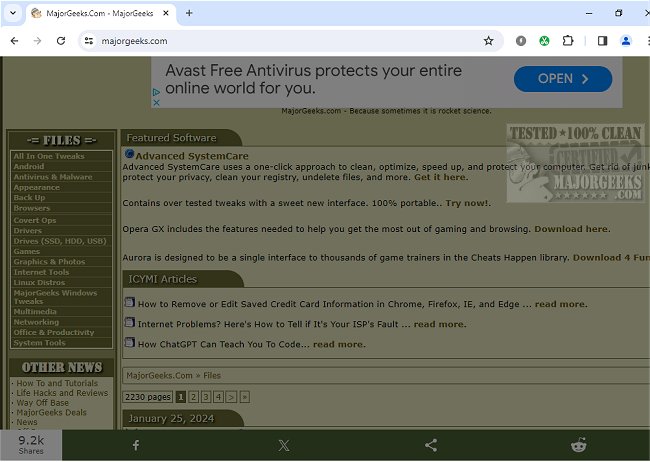The width and height of the screenshot is (650, 462).
Task: Open the Way Off Base link
Action: click(43, 403)
